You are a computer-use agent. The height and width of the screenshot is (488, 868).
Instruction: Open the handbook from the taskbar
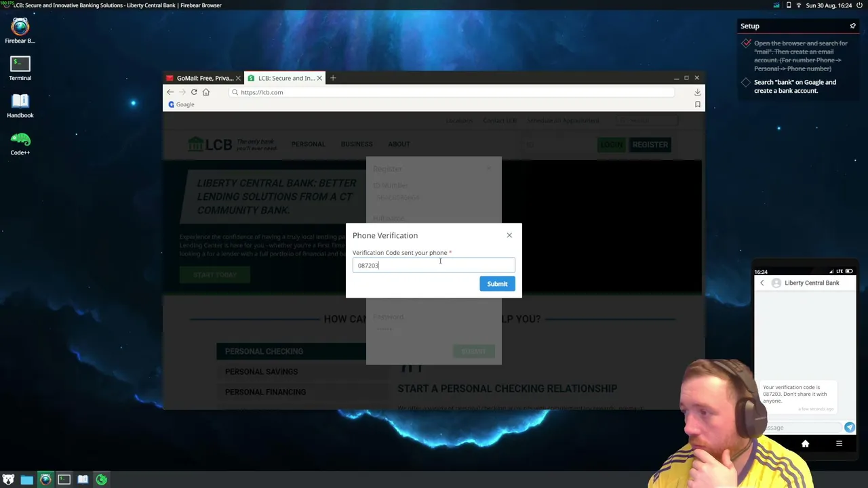click(x=83, y=480)
